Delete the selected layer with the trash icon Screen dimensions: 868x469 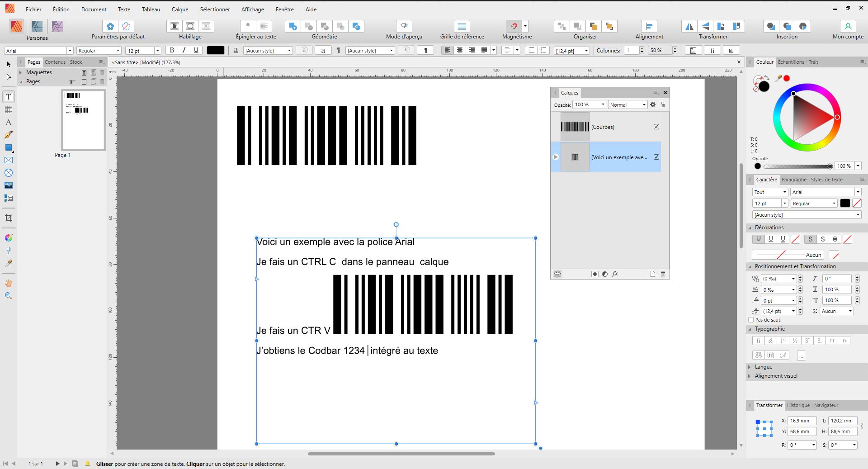663,274
